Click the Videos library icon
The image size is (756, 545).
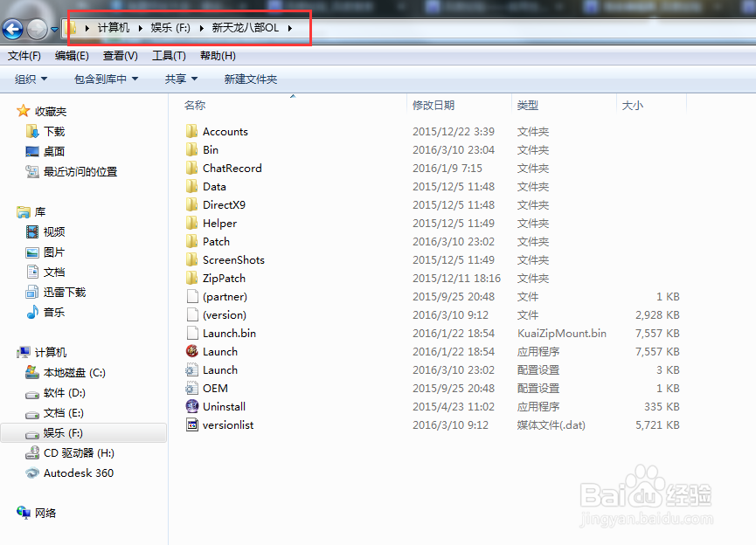point(32,231)
